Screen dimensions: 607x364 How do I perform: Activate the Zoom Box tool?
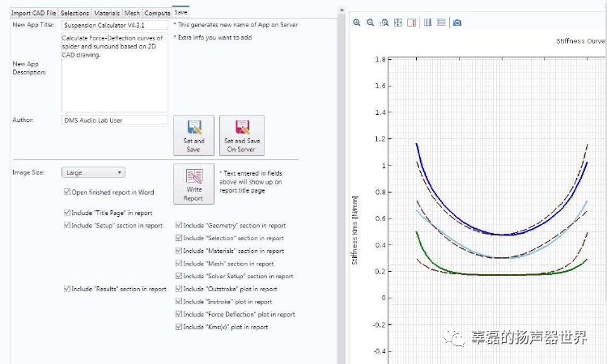(x=384, y=23)
